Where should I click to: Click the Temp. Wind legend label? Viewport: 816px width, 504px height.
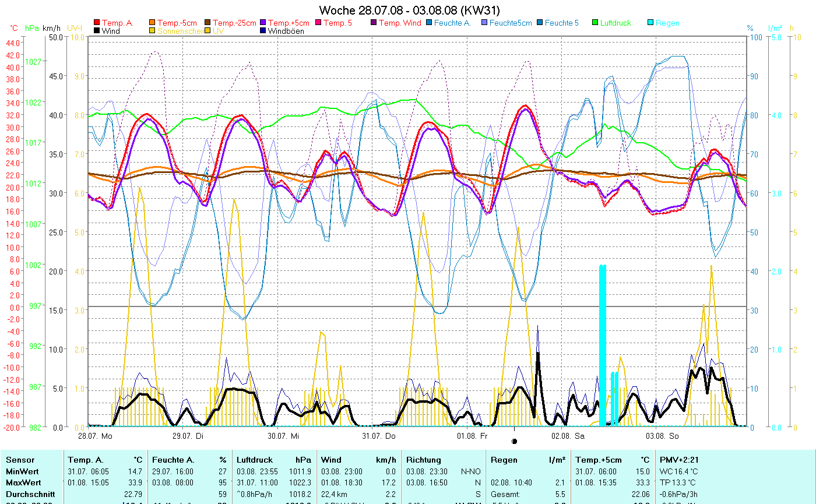tap(399, 23)
